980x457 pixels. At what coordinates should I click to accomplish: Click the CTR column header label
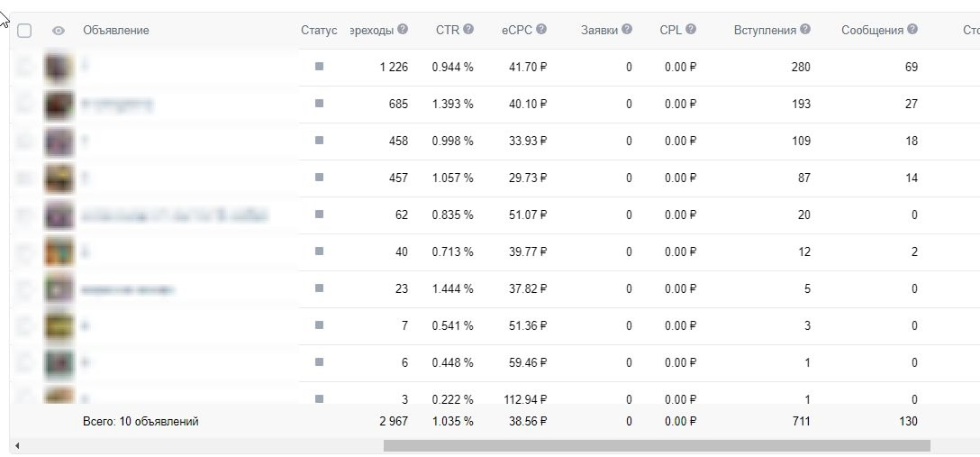[448, 30]
